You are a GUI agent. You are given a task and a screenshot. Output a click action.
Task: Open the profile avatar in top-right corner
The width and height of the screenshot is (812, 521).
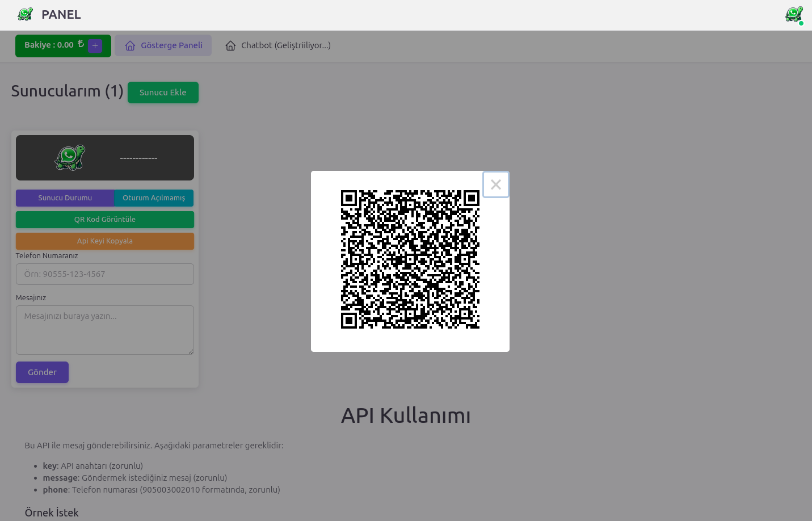(794, 15)
